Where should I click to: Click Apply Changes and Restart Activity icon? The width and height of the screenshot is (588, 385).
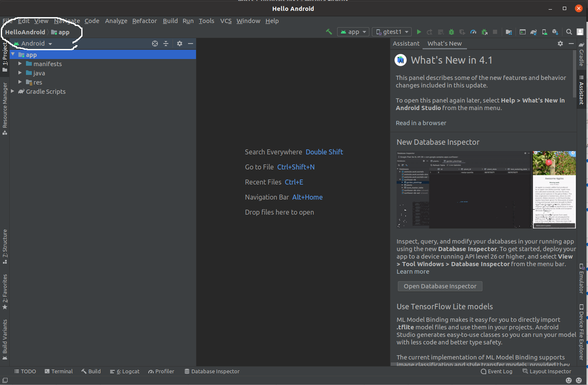(x=430, y=32)
